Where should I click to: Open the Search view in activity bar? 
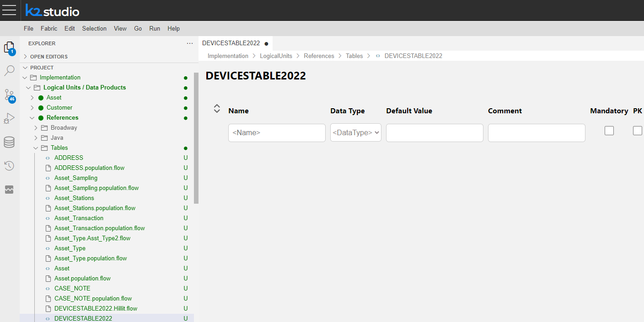click(x=9, y=71)
